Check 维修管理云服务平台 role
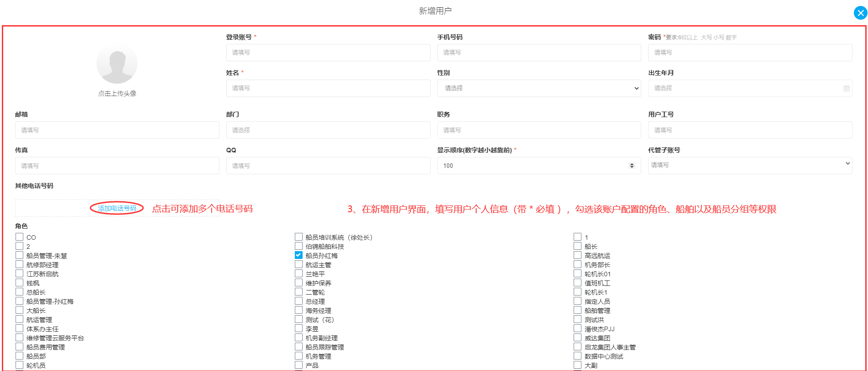Viewport: 868px width, 371px height. pos(19,338)
